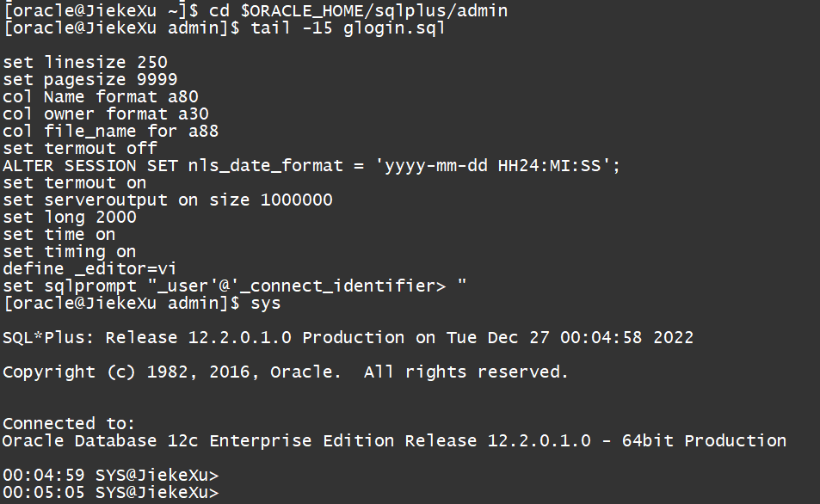
Task: Click the 00:04:59 SYS@JiekeXu> prompt line
Action: 110,476
